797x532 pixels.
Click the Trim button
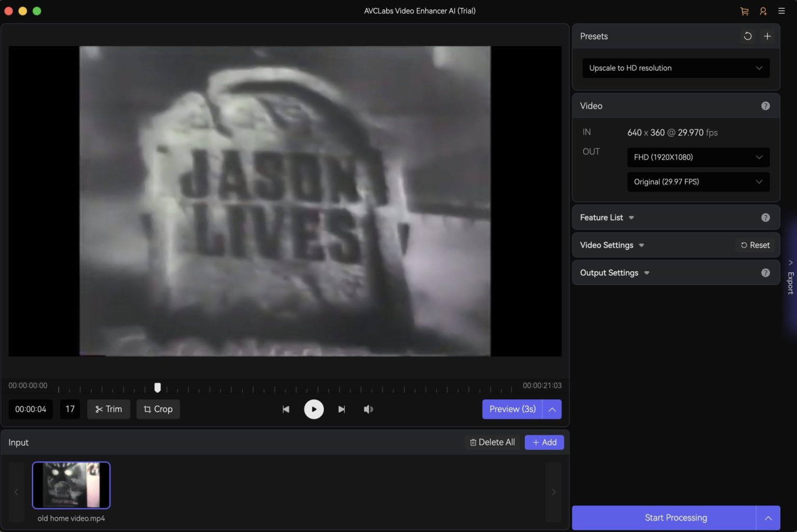click(108, 409)
